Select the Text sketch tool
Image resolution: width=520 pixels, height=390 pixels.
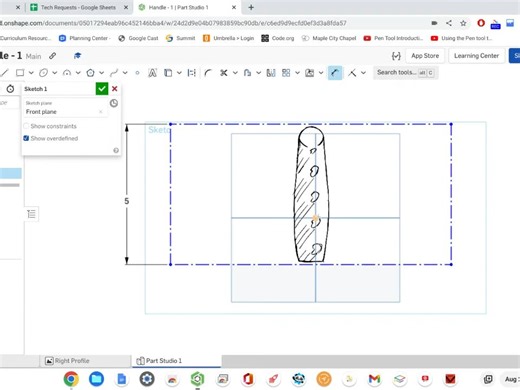click(x=152, y=73)
